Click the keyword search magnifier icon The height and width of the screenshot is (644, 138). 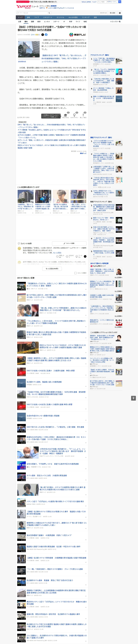(x=49, y=13)
